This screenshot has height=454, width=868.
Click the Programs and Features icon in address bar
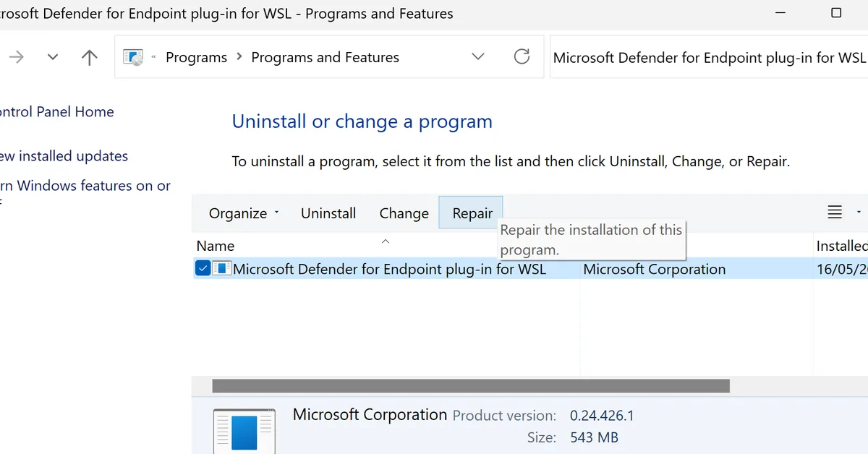132,56
